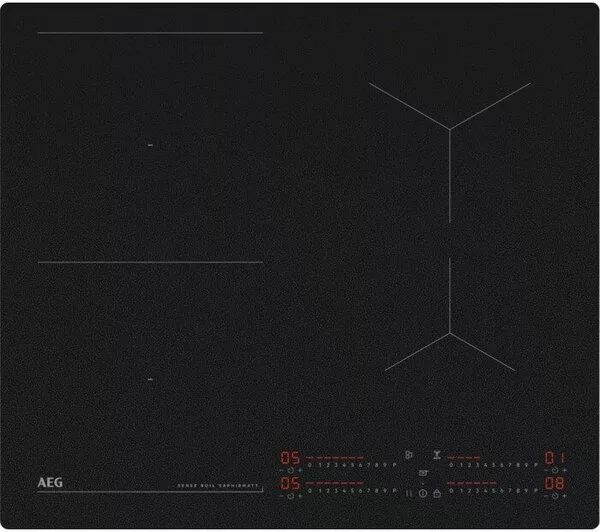Activate P boost on upper-left slider
Viewport: 600px width, 532px height.
394,465
